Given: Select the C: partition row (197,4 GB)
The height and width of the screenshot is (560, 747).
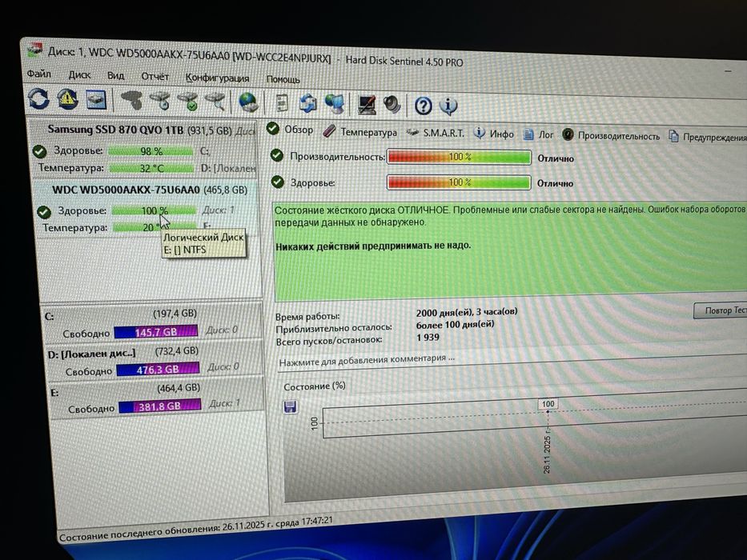Looking at the screenshot, I should [x=153, y=322].
